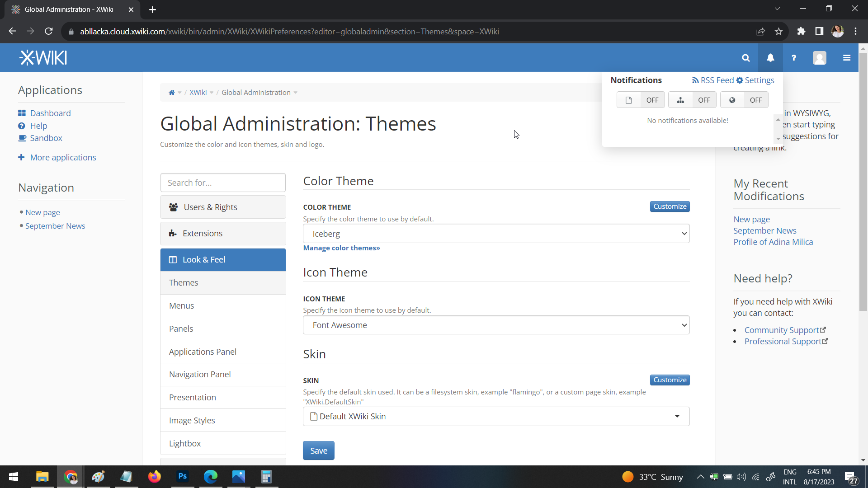868x488 pixels.
Task: Open Windows Start menu
Action: tap(14, 477)
